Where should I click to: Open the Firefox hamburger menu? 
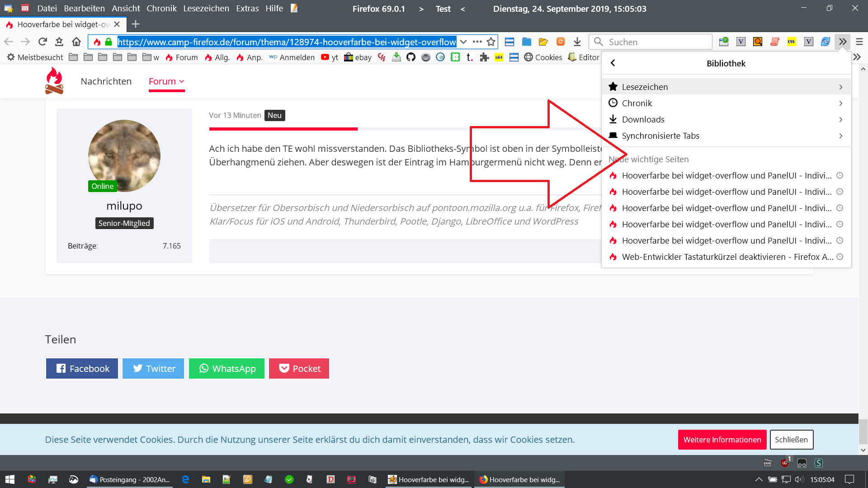859,42
